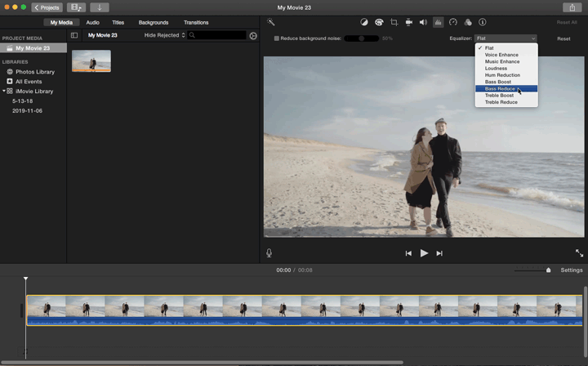Open the color correction palette tool
Screen dimensions: 588x366
[379, 23]
